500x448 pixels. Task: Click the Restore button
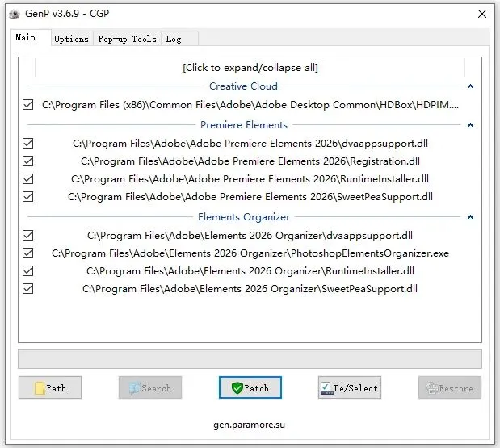450,387
